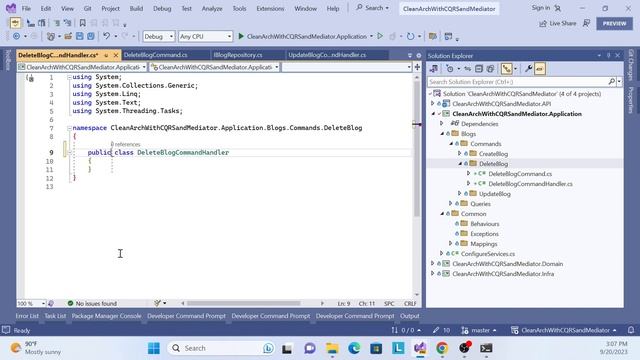Click the Restart refresh icon in toolbar
640x360 pixels.
411,36
